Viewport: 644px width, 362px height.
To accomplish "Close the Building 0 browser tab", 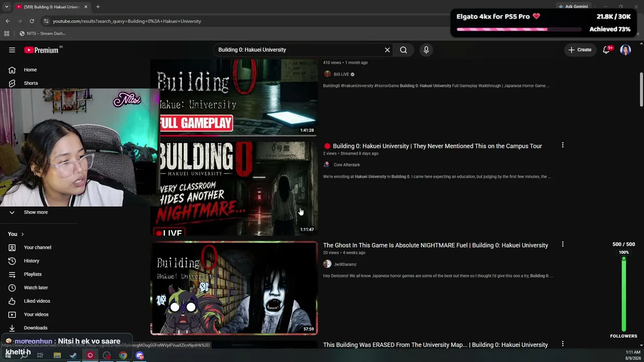I will coord(86,7).
